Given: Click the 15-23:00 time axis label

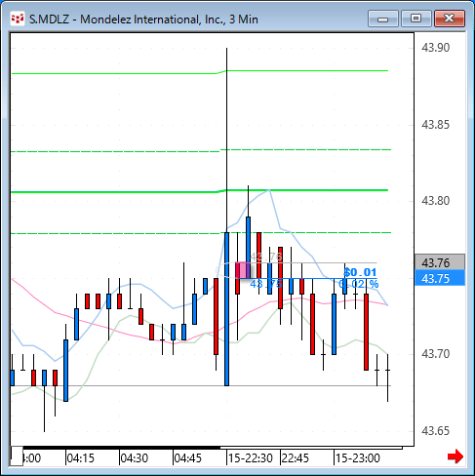Looking at the screenshot, I should click(357, 458).
